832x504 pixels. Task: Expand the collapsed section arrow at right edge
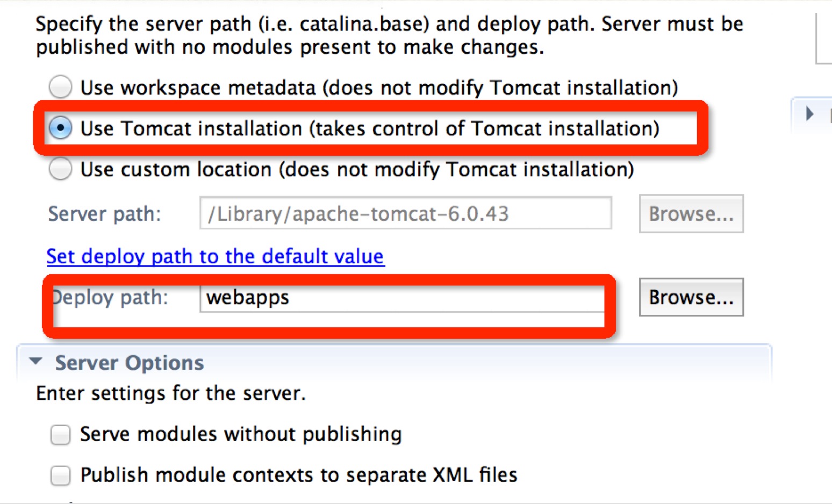coord(810,113)
